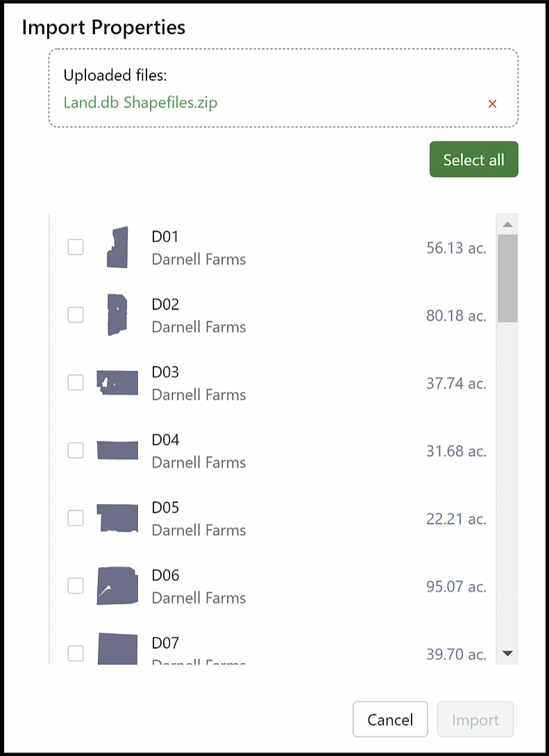
Task: Click the D04 field shape thumbnail
Action: (x=117, y=450)
